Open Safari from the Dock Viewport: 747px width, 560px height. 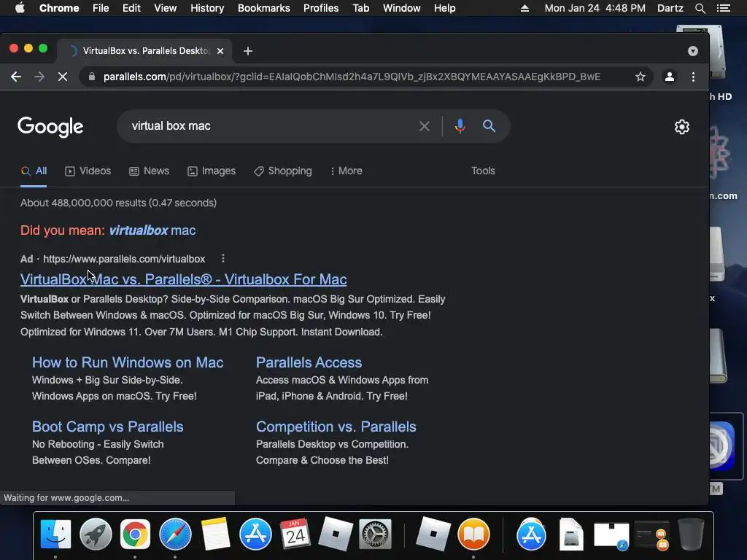click(x=175, y=534)
